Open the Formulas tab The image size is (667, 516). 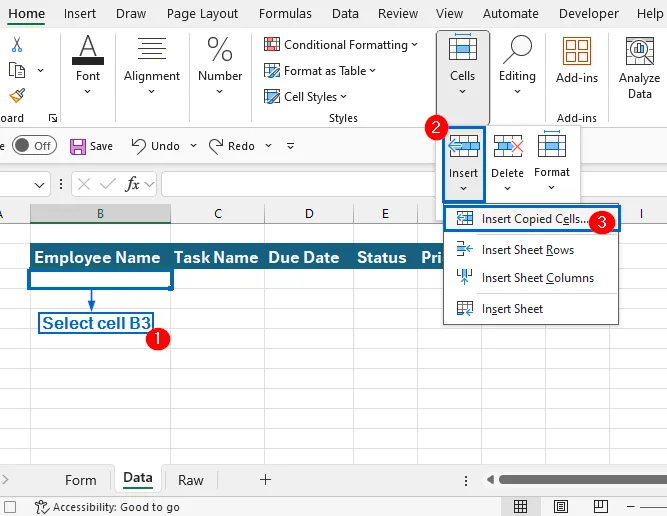point(285,14)
